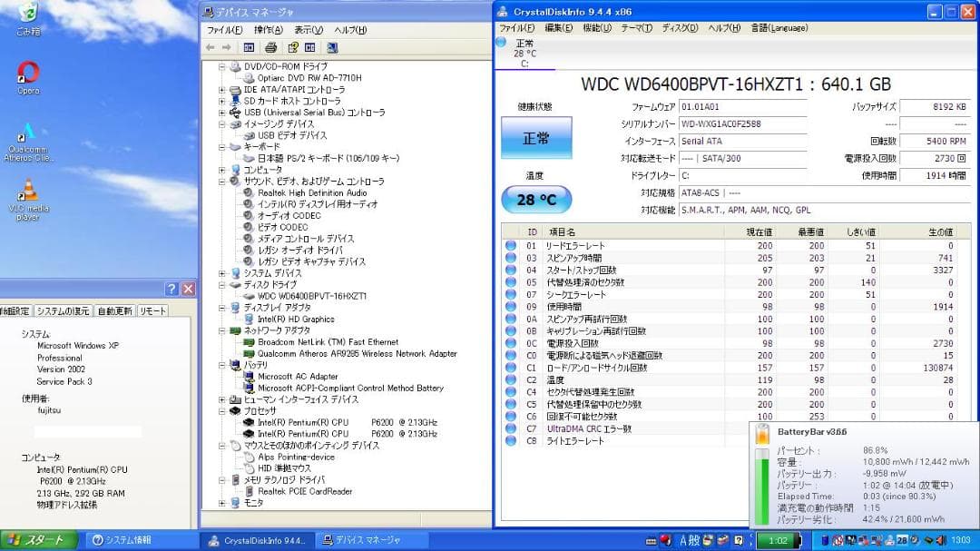Viewport: 980px width, 551px height.
Task: Click the speaker icon beside Realtek High Definition Audio
Action: point(248,192)
